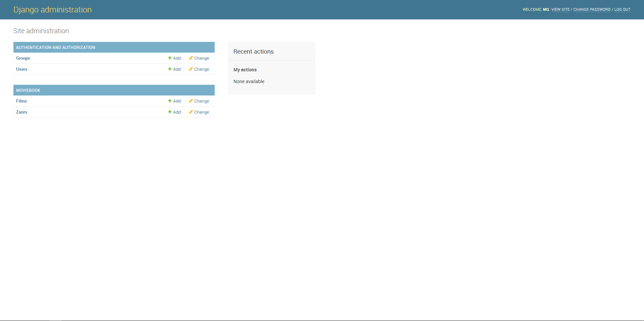Open the Zanrs model list
The width and height of the screenshot is (644, 321).
tap(22, 112)
